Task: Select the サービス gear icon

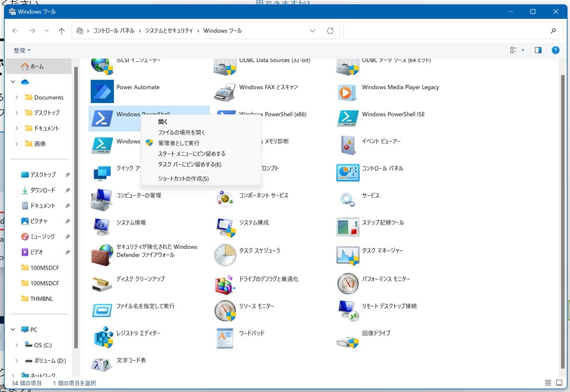Action: tap(347, 199)
